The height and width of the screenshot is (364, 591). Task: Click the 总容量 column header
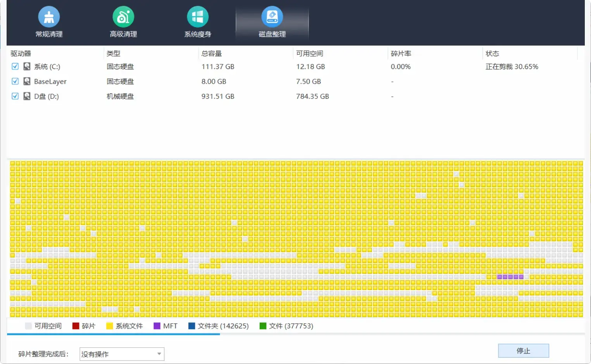click(212, 53)
